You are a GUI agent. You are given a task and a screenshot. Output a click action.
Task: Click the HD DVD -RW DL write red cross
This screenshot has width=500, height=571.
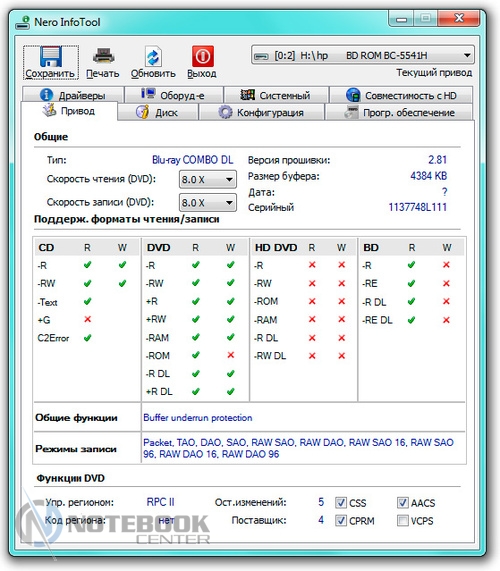tap(341, 355)
